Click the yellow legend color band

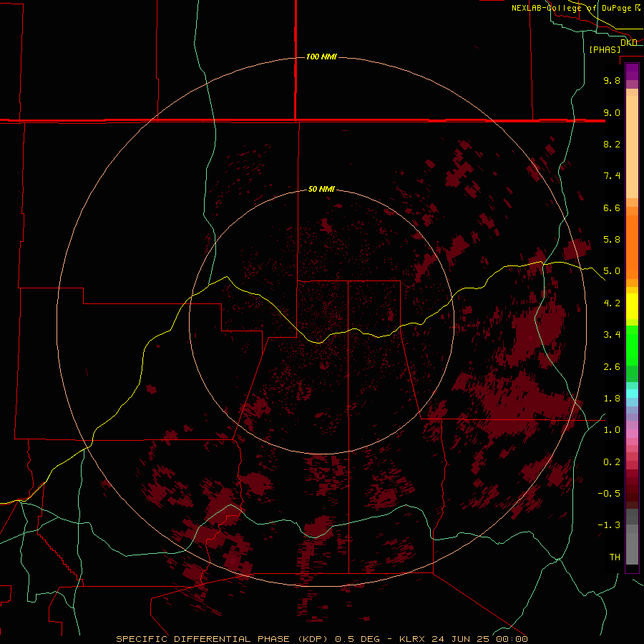[x=632, y=306]
